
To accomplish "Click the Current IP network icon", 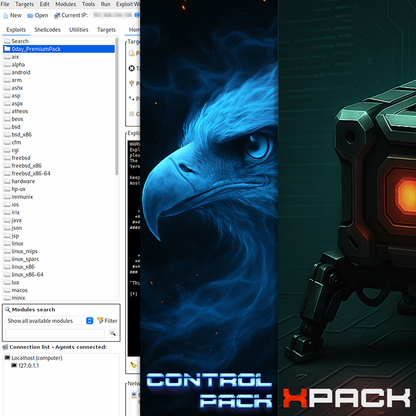I will pyautogui.click(x=57, y=15).
